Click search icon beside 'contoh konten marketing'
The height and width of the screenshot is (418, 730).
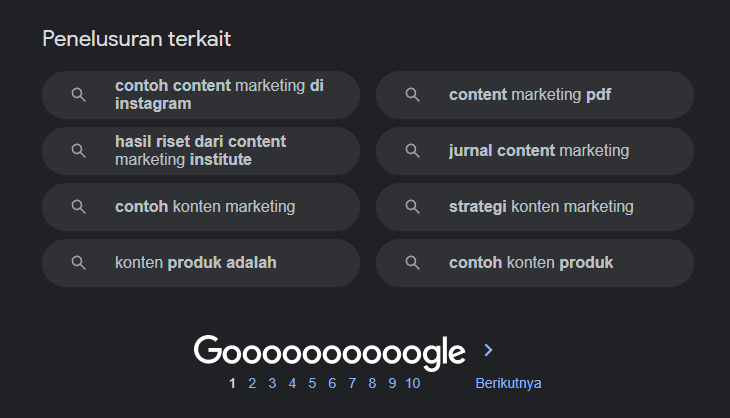click(78, 207)
